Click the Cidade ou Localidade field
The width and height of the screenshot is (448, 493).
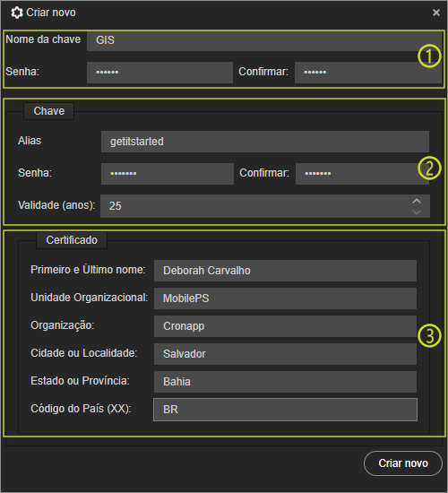pyautogui.click(x=285, y=354)
